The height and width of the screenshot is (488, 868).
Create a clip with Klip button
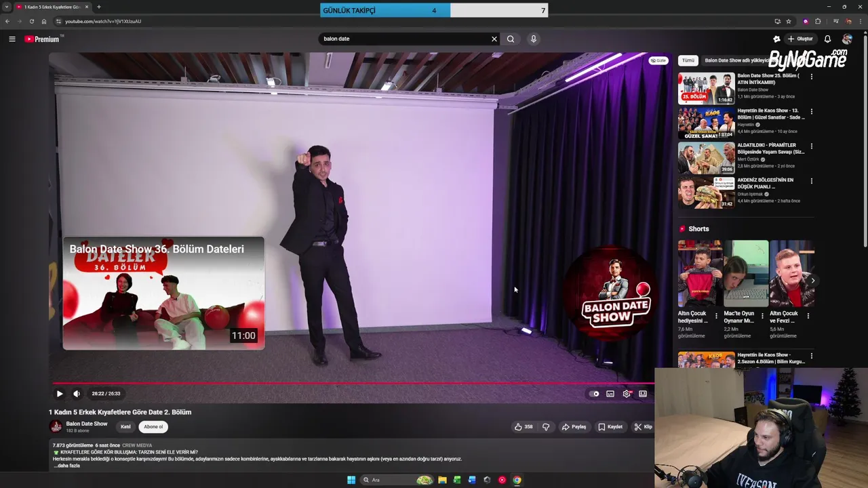(643, 427)
